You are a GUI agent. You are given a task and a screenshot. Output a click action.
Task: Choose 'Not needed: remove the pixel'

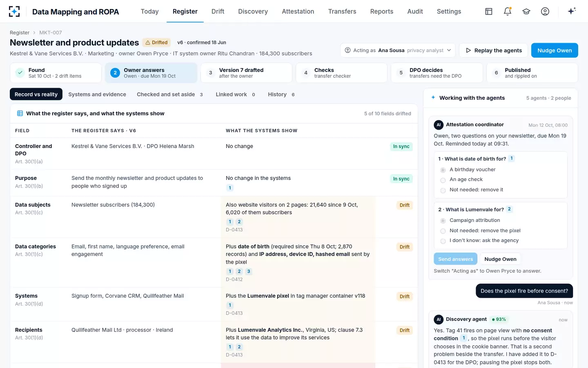coord(443,231)
